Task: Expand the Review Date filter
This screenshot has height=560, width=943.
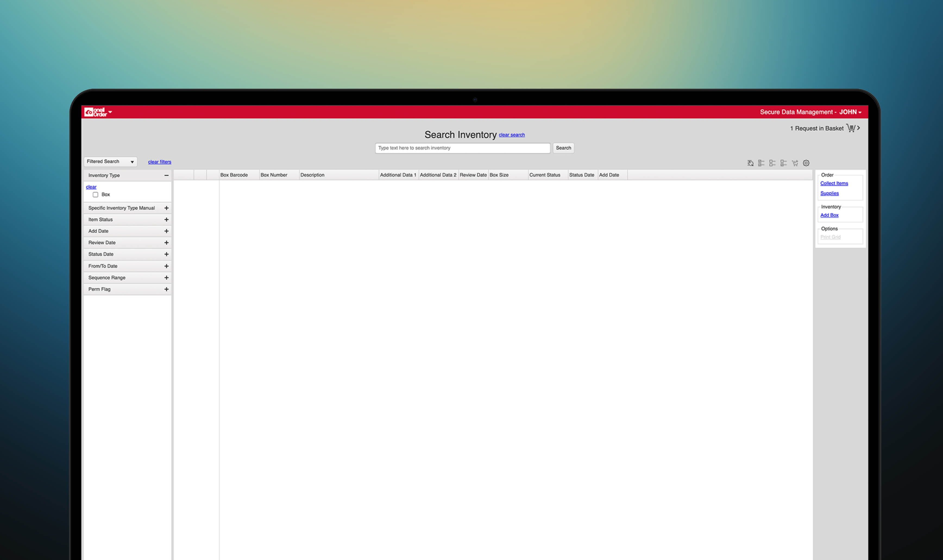Action: [166, 243]
